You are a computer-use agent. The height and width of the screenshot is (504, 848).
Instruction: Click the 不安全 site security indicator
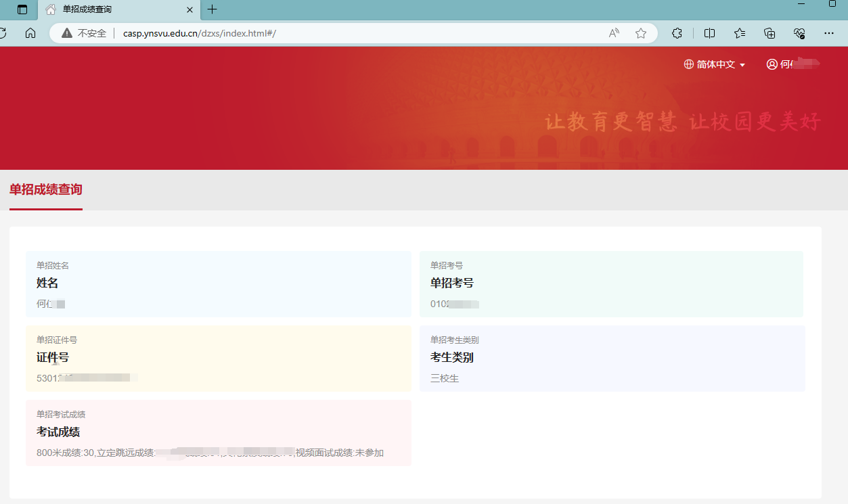tap(85, 33)
